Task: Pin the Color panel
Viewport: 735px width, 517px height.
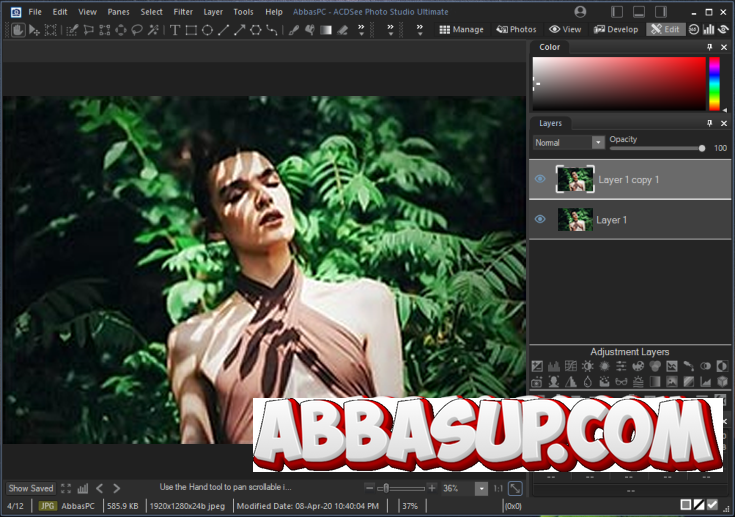Action: [x=710, y=47]
